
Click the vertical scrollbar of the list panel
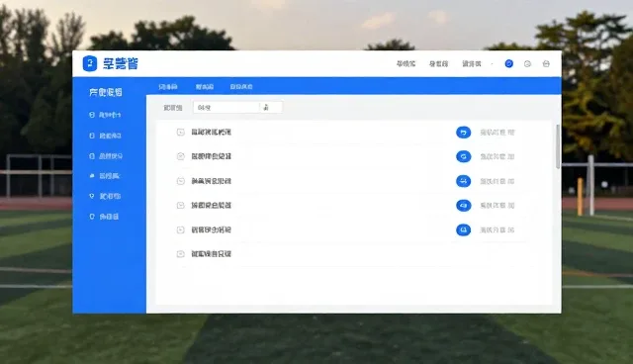tap(558, 146)
